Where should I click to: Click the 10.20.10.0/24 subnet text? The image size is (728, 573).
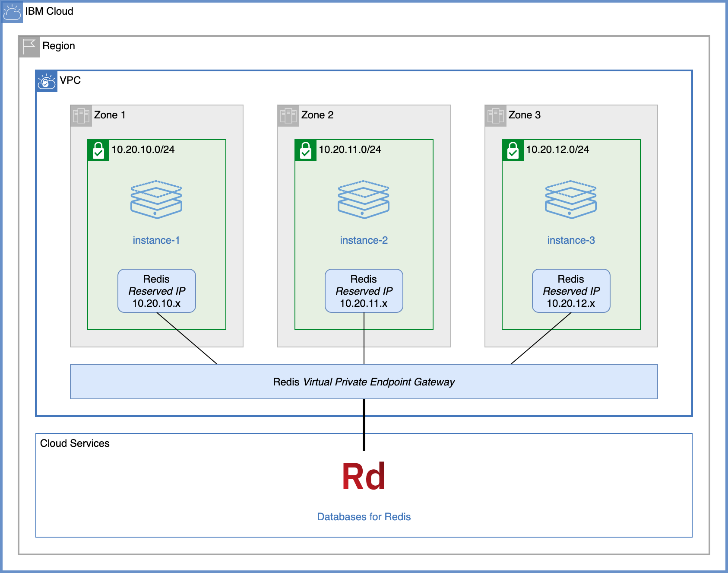(x=143, y=150)
